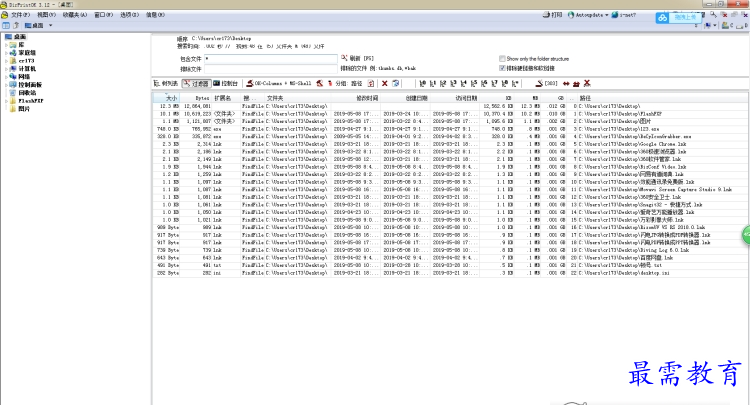Viewport: 750px width, 405px height.
Task: Click the blue cloud upload button
Action: coord(678,18)
